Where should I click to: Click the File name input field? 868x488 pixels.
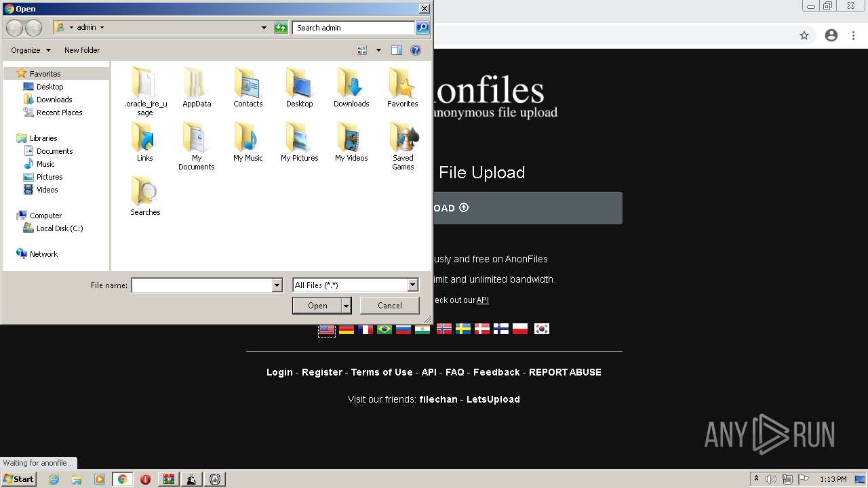[x=201, y=285]
